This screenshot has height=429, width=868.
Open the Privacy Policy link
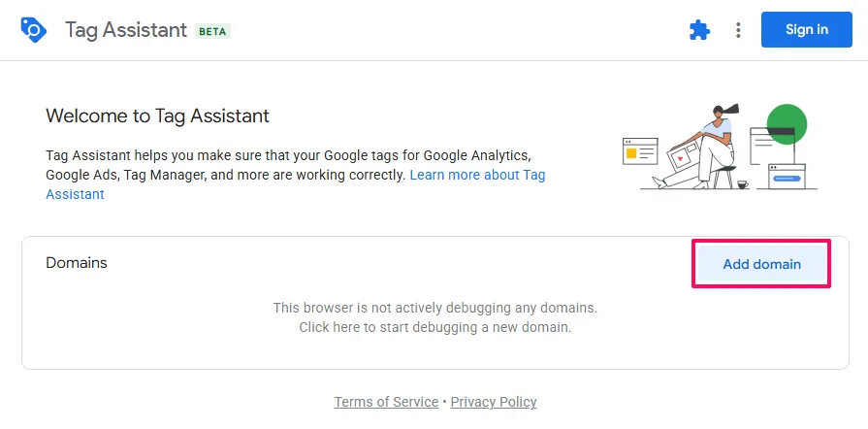[494, 402]
